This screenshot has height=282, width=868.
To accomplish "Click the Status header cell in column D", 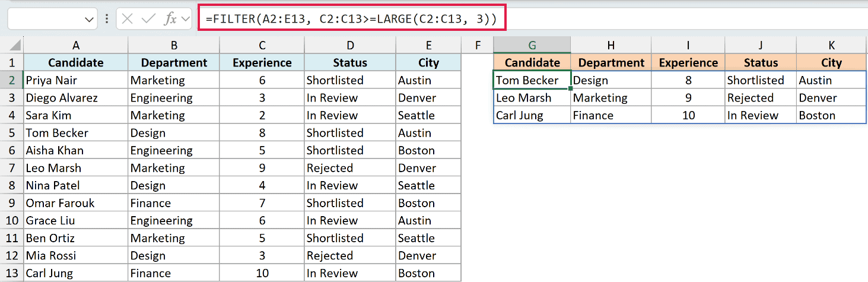I will click(x=350, y=62).
